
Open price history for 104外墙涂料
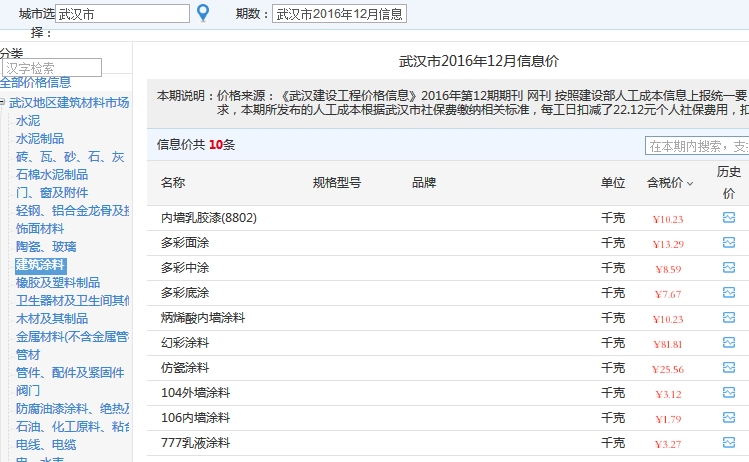click(x=728, y=392)
